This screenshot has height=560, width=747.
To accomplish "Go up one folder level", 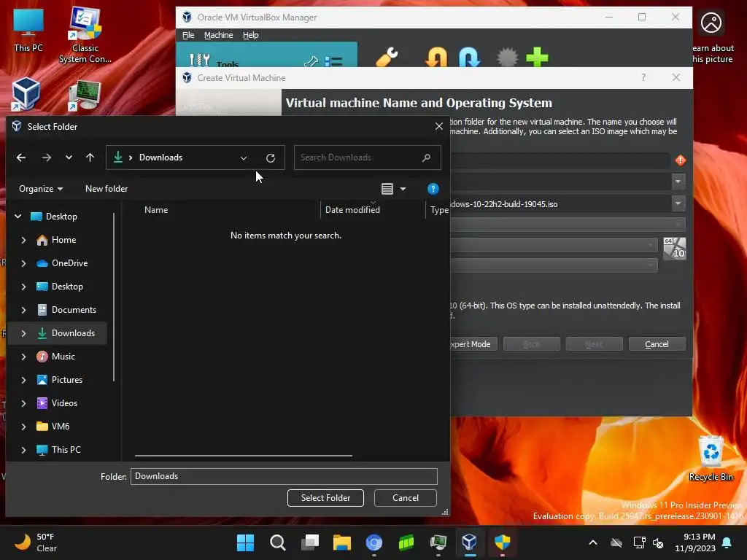I will pos(90,157).
